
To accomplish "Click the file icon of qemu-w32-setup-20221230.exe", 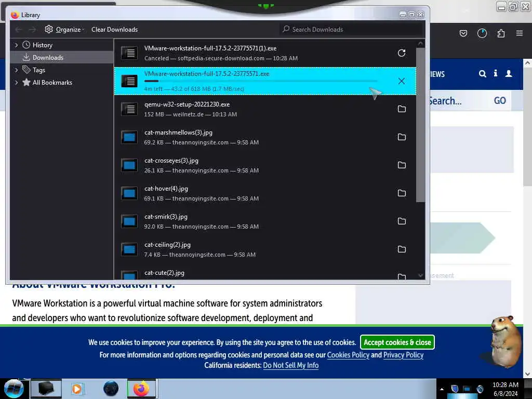I will [x=129, y=109].
